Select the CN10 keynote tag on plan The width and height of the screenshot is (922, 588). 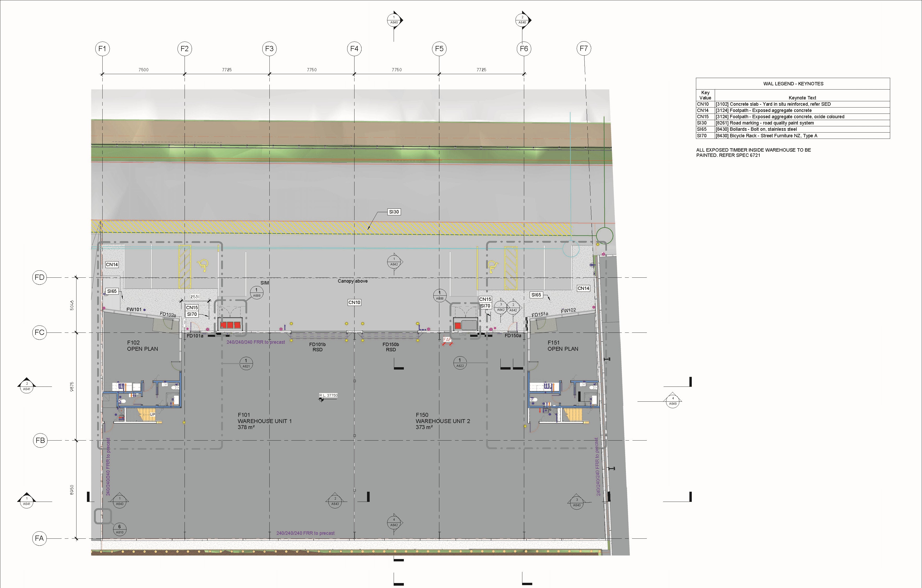click(x=354, y=302)
